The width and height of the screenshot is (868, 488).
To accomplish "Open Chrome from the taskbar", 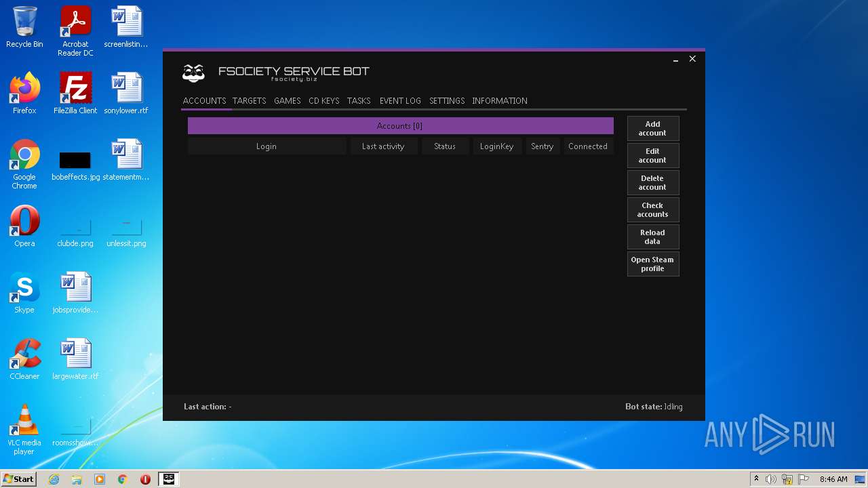I will point(123,479).
